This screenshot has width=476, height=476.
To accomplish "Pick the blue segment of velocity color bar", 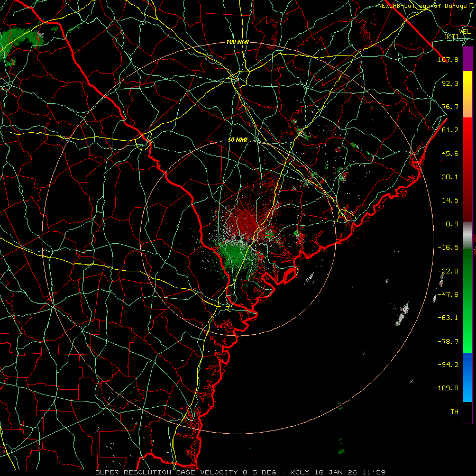I will pos(467,377).
